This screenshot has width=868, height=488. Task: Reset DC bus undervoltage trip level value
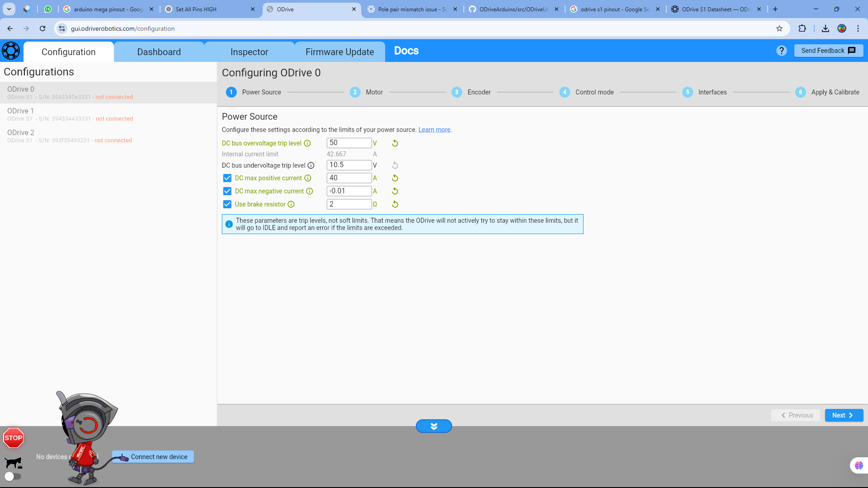point(395,165)
